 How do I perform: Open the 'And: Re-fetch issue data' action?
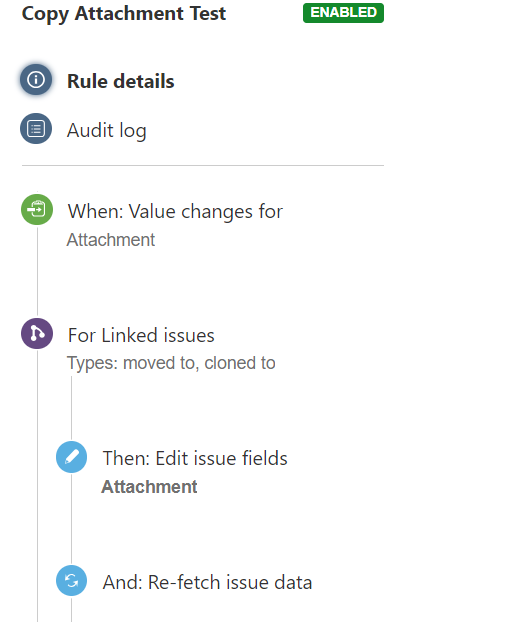pyautogui.click(x=207, y=583)
